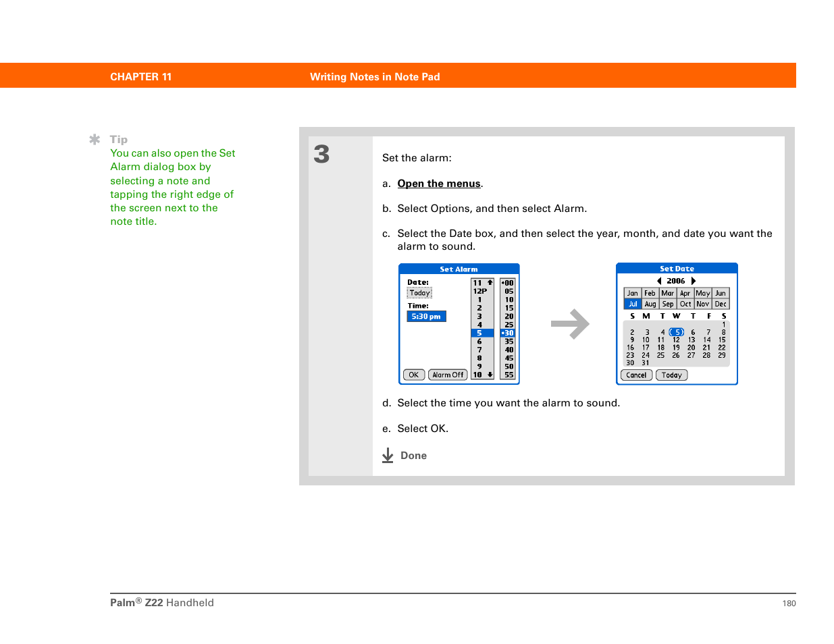
Task: Choose hour 12P in hour list
Action: pos(480,292)
